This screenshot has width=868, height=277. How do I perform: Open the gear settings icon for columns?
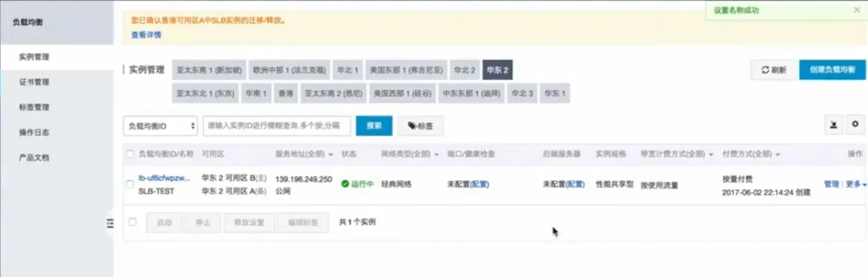pos(855,125)
